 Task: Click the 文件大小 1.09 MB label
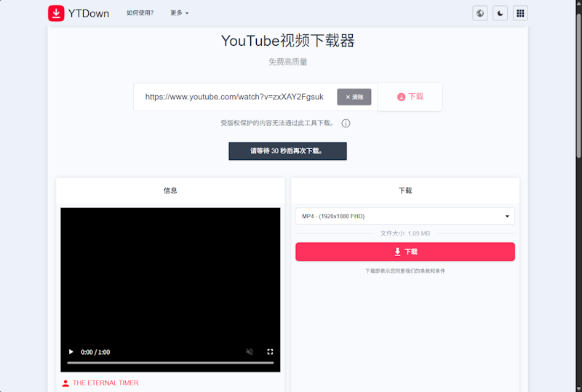405,233
